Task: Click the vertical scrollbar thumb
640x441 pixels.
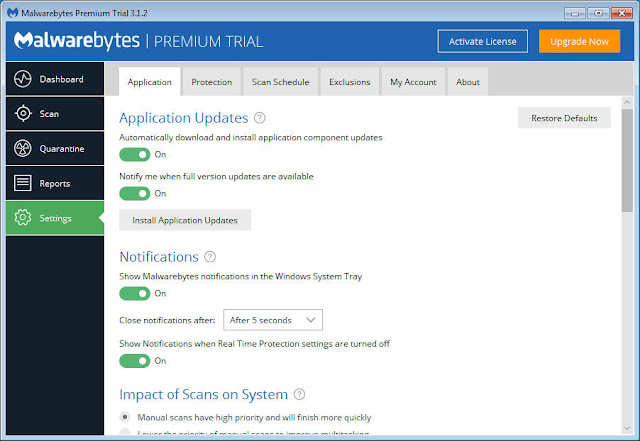Action: pyautogui.click(x=627, y=160)
